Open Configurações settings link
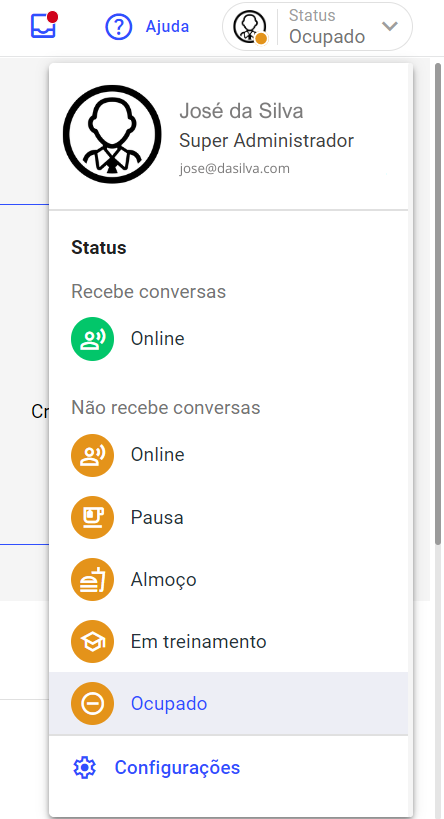 pyautogui.click(x=177, y=768)
